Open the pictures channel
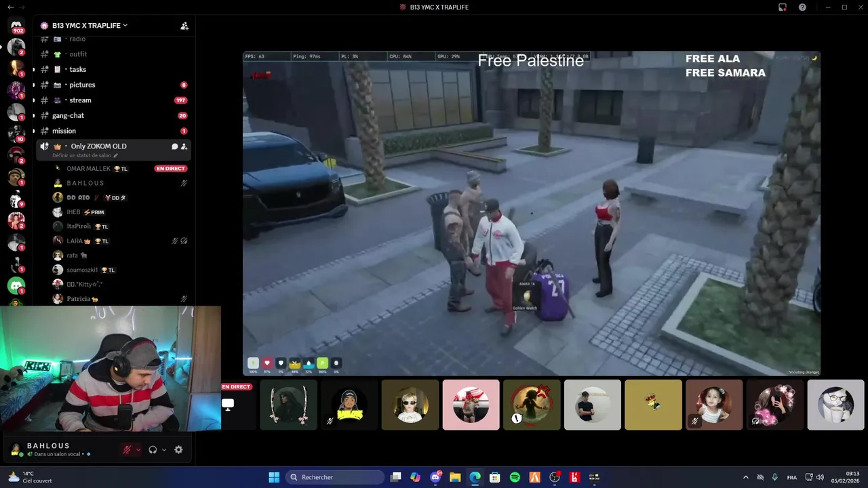This screenshot has height=488, width=868. tap(113, 85)
